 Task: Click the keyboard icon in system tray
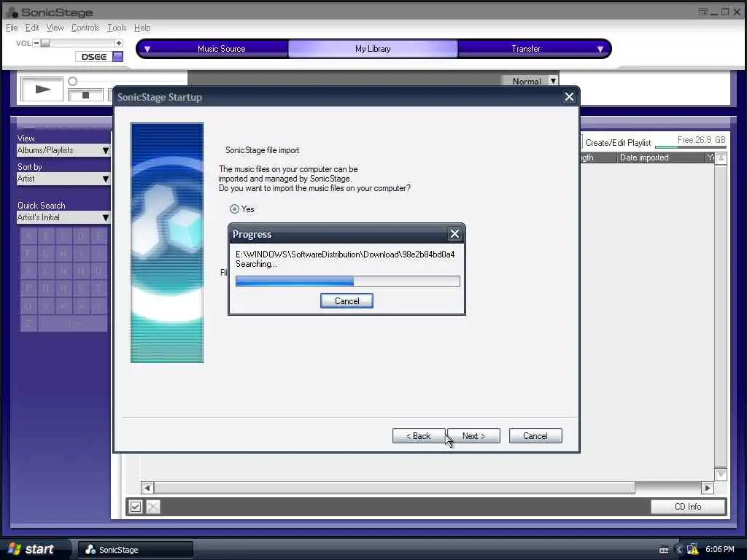(664, 550)
